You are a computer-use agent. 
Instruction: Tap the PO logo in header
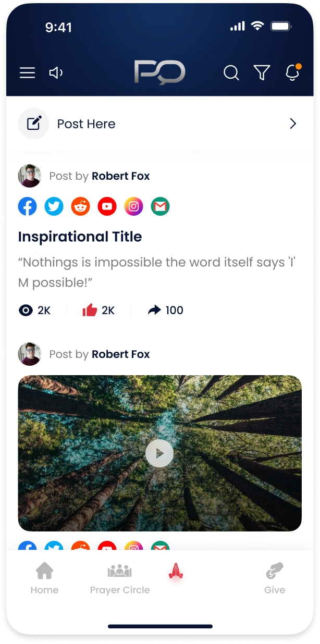pos(159,72)
